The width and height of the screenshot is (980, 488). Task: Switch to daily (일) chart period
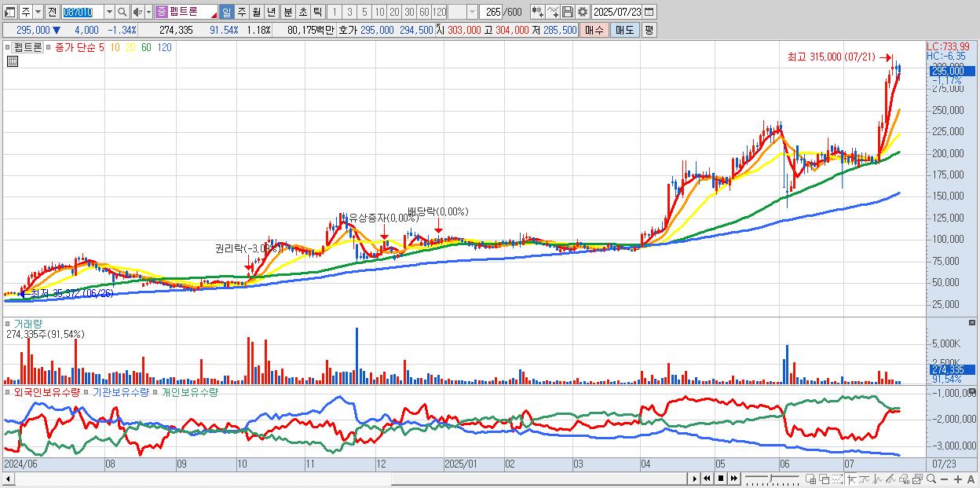(x=226, y=12)
